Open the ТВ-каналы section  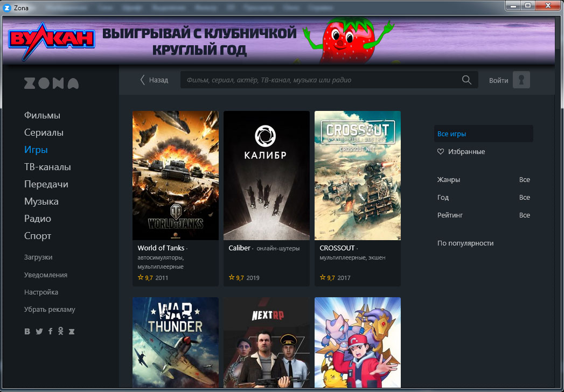47,167
